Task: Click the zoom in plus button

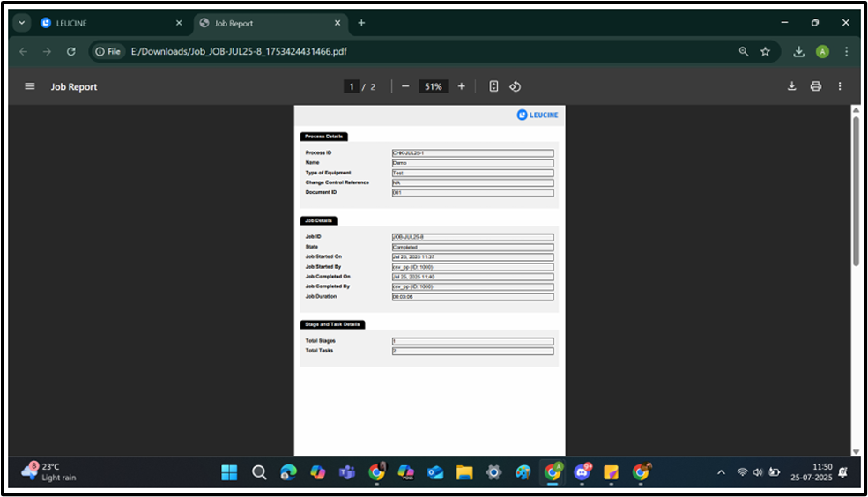Action: pyautogui.click(x=462, y=86)
